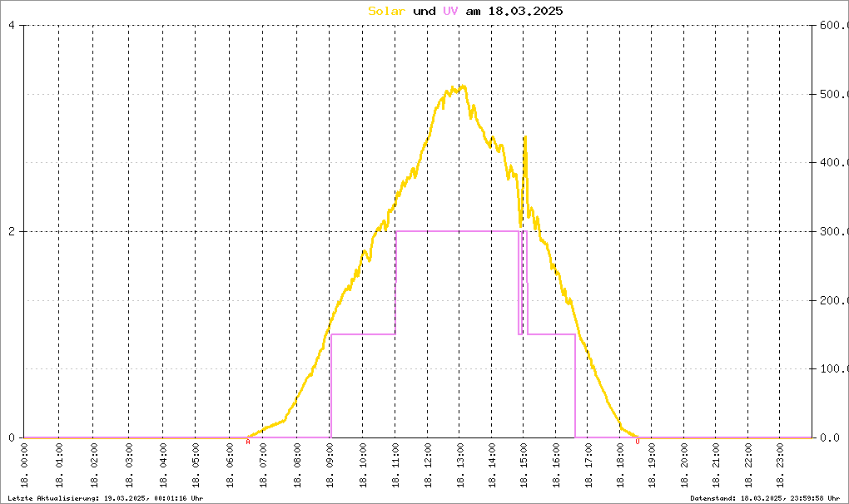Click left axis label '0'
Viewport: 849px width, 504px height.
coord(12,437)
